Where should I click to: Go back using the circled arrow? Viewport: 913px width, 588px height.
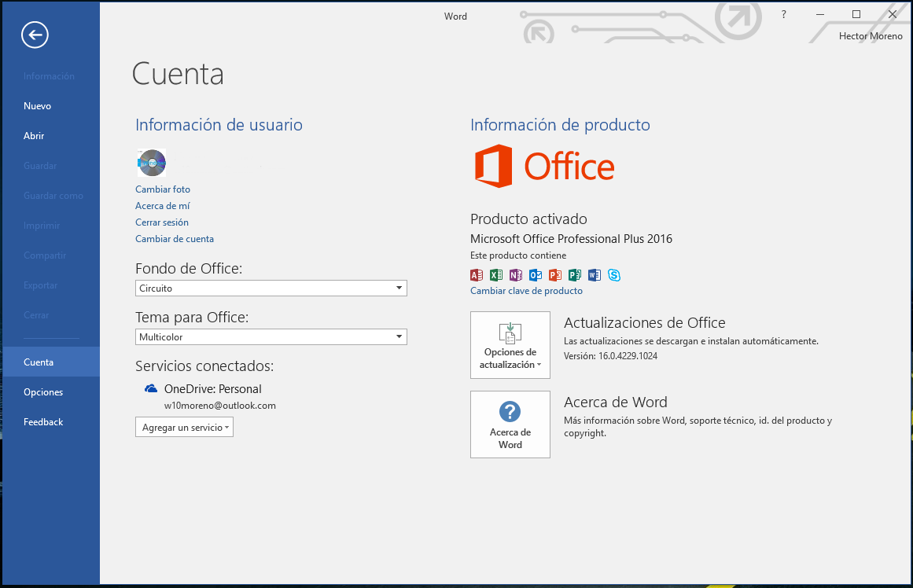click(x=35, y=35)
